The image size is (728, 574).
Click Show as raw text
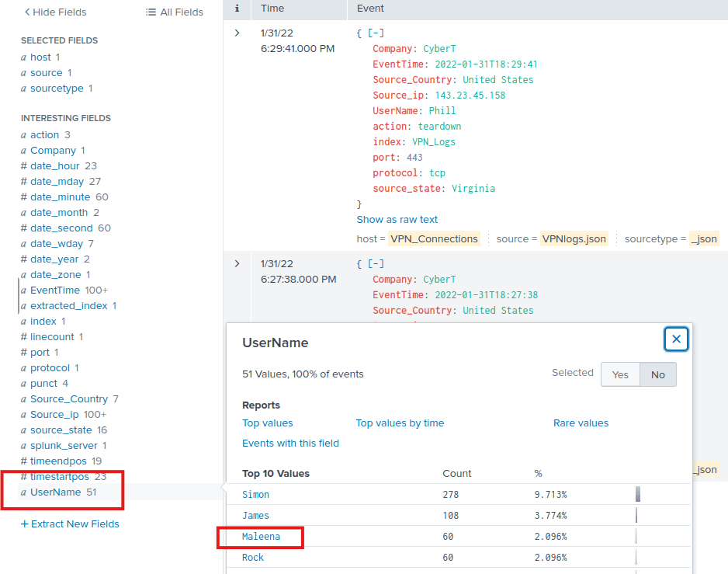pyautogui.click(x=397, y=220)
